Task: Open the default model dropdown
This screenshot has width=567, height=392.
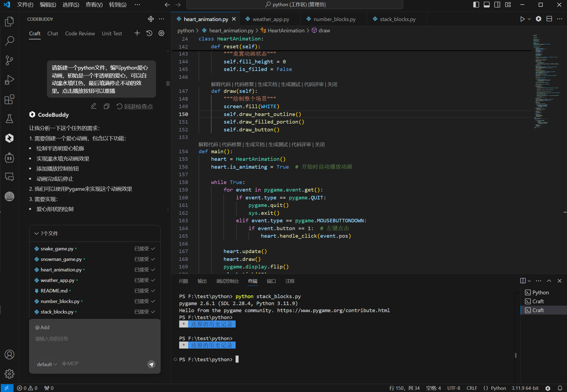Action: (47, 364)
